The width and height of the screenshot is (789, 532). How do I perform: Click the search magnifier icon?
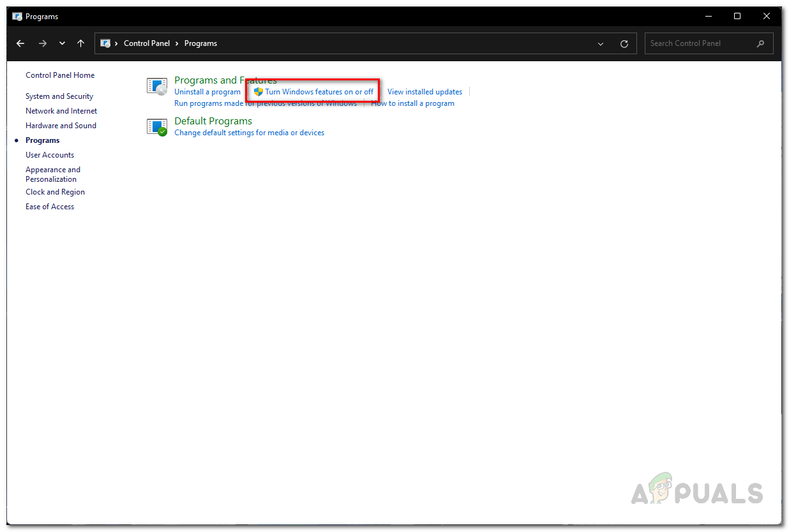tap(760, 43)
